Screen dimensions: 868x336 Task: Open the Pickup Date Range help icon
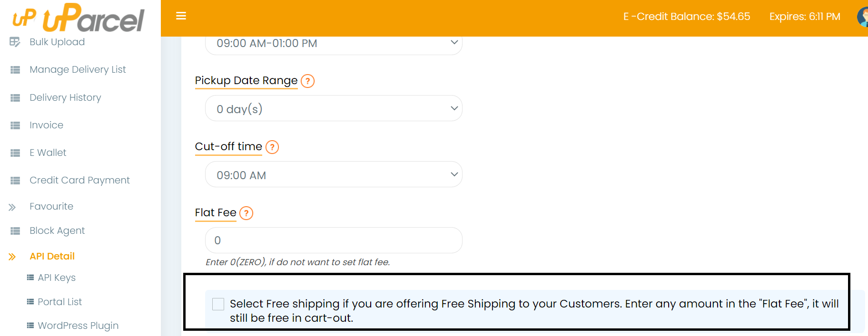[x=307, y=81]
